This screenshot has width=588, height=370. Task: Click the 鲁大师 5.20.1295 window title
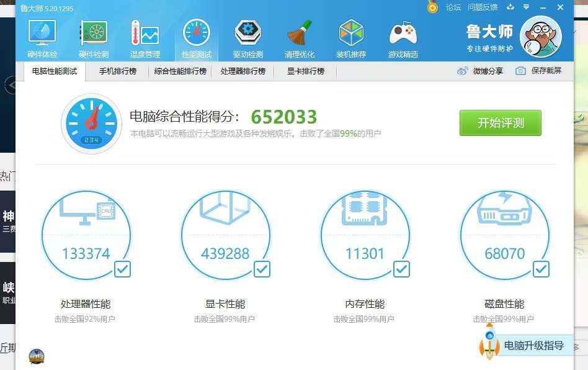tap(47, 8)
